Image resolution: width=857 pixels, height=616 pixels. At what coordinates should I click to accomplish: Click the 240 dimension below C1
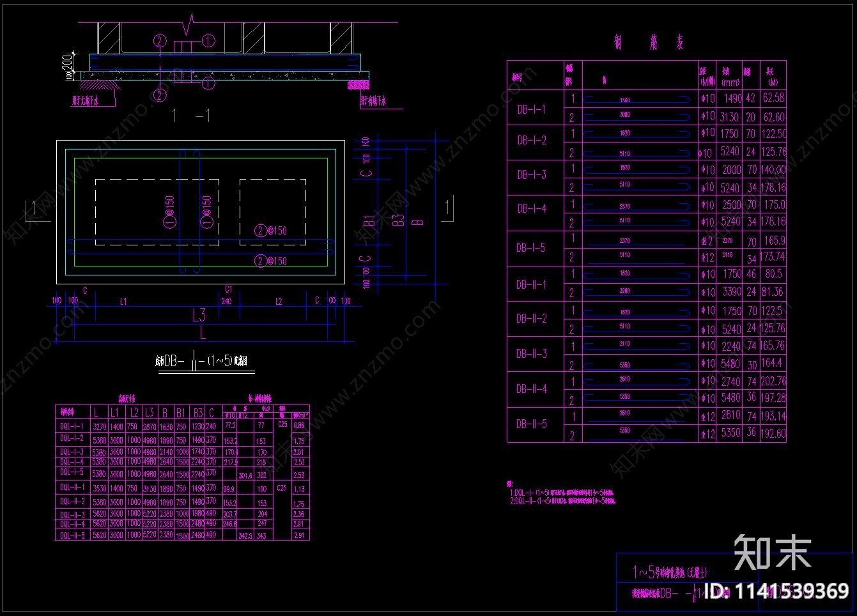click(226, 301)
